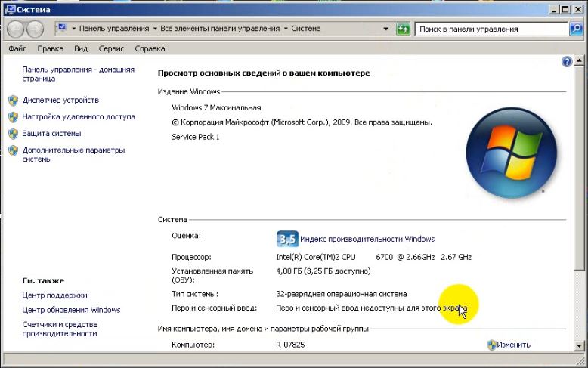
Task: Go to Центр обновления Windows
Action: point(71,310)
